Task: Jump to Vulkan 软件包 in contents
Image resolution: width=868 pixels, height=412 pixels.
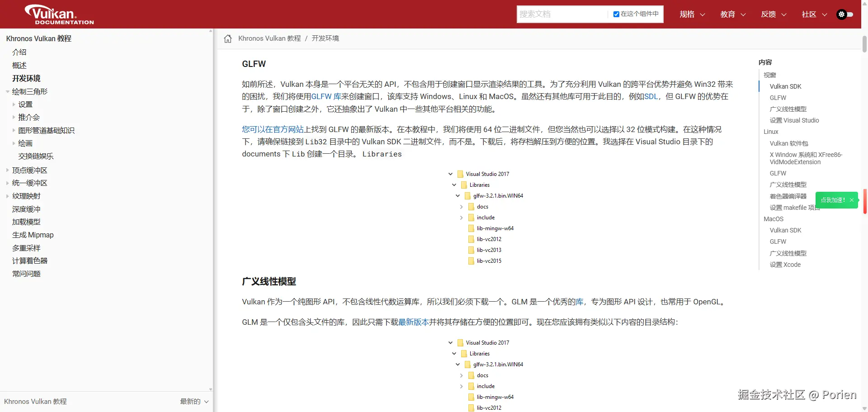Action: click(789, 143)
